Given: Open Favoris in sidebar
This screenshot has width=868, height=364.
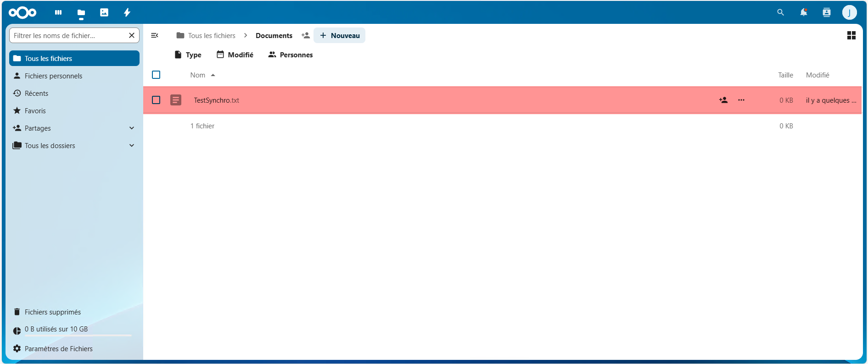Looking at the screenshot, I should point(35,111).
